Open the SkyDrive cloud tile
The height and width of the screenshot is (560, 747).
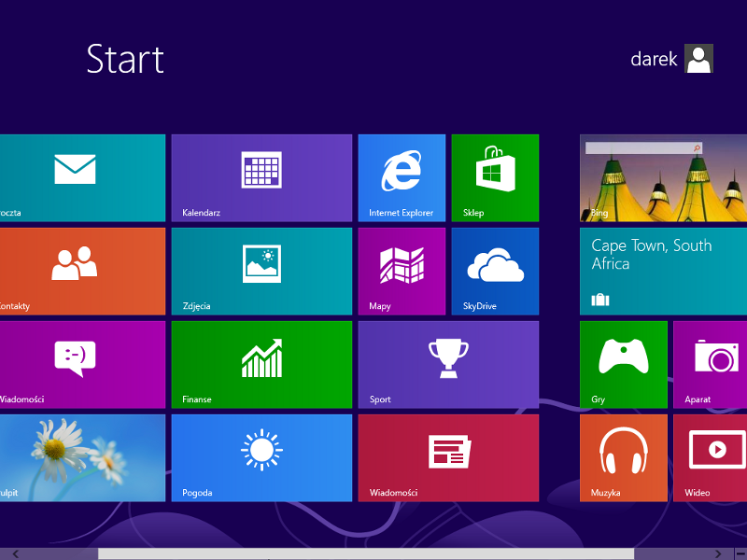pos(495,271)
